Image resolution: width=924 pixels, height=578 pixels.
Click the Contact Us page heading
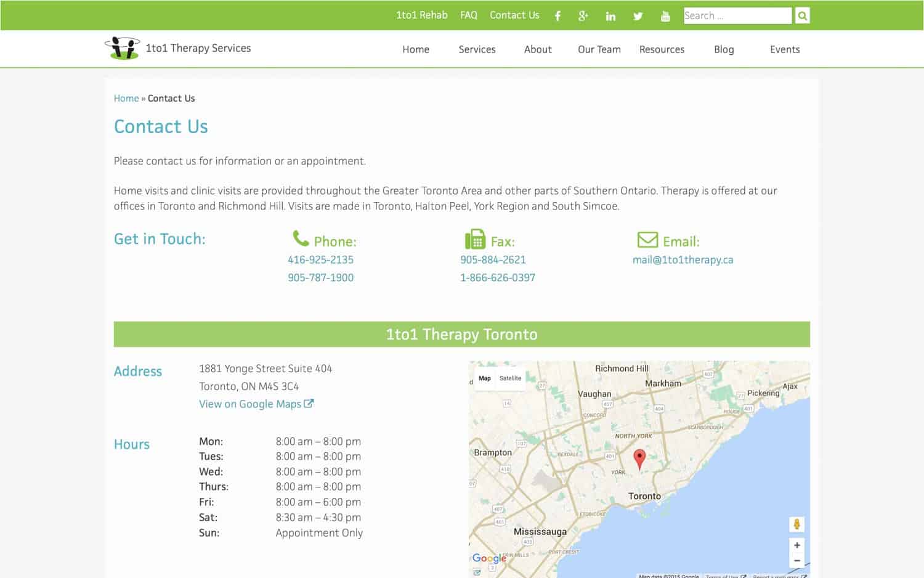click(161, 126)
